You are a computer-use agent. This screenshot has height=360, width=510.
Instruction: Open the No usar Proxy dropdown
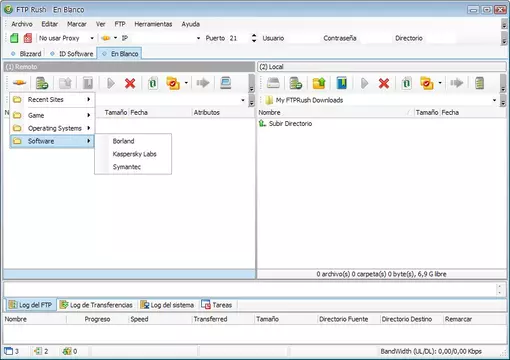coord(92,38)
